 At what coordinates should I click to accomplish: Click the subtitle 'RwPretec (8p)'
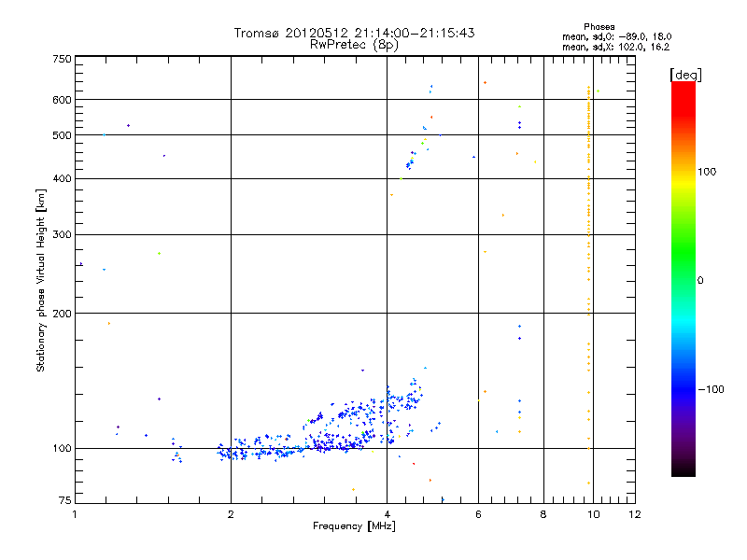(354, 45)
